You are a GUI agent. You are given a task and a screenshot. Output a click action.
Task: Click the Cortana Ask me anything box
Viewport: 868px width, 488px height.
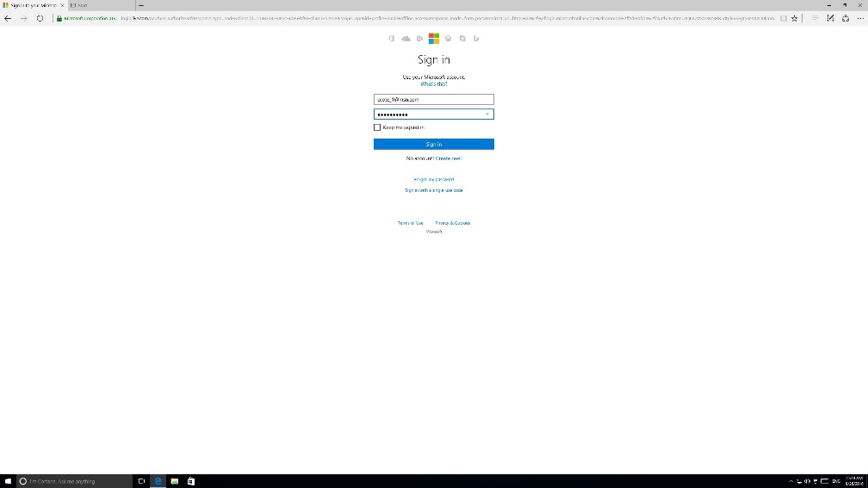74,481
